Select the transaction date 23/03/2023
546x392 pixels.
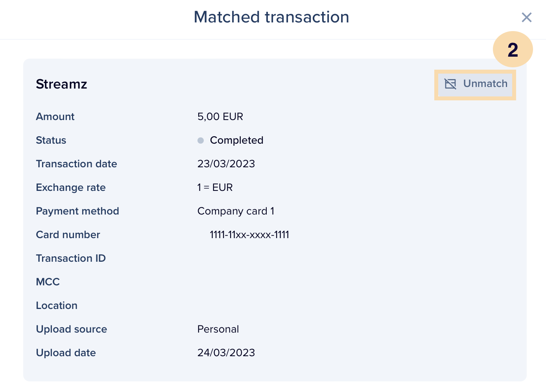[x=226, y=164]
